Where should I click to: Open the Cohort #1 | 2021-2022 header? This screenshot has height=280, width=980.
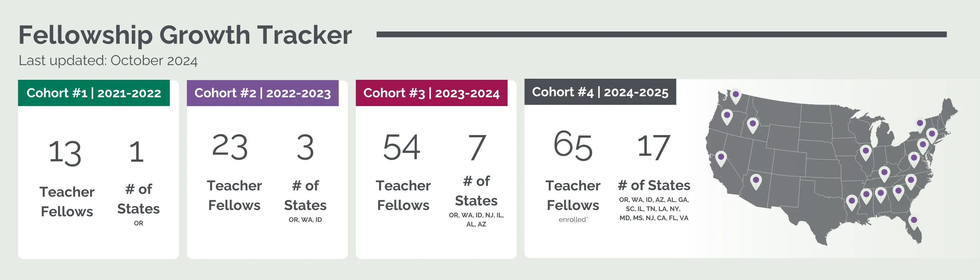[93, 93]
